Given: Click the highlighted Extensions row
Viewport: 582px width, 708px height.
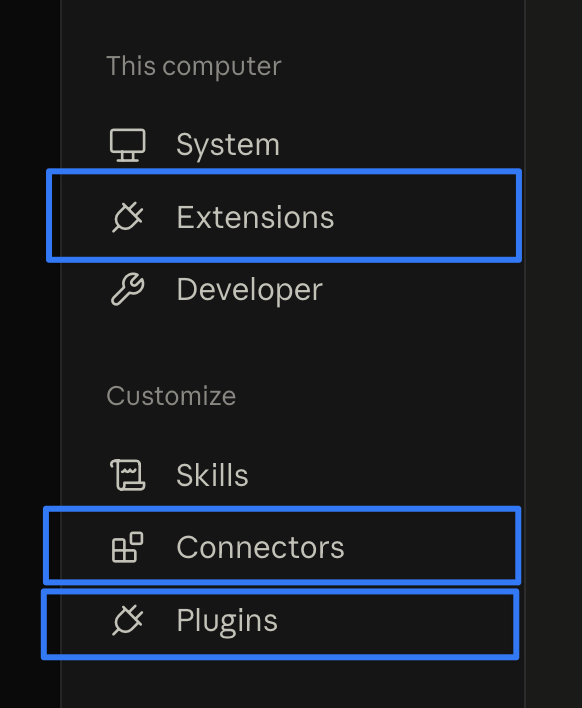Looking at the screenshot, I should point(284,216).
